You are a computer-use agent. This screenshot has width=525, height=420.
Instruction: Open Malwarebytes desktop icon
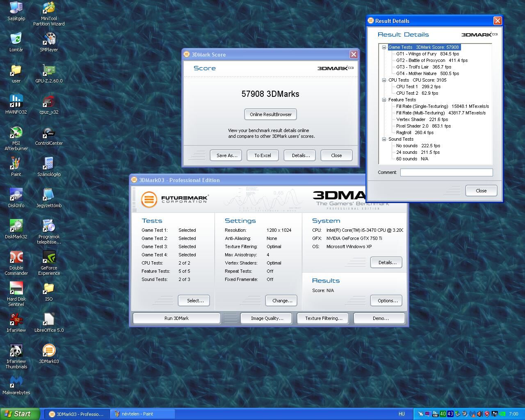[16, 385]
